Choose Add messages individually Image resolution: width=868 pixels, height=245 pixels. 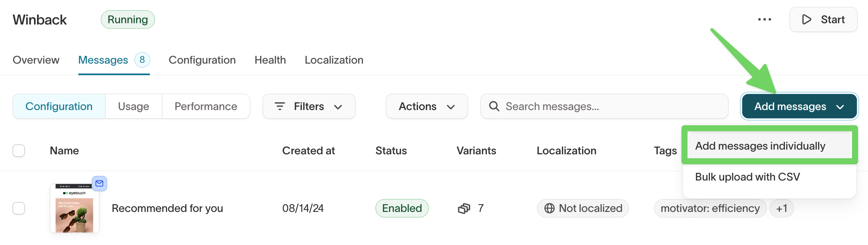click(760, 146)
